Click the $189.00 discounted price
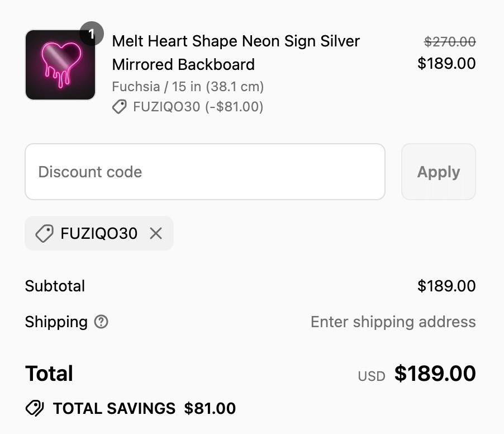504x434 pixels. [446, 63]
